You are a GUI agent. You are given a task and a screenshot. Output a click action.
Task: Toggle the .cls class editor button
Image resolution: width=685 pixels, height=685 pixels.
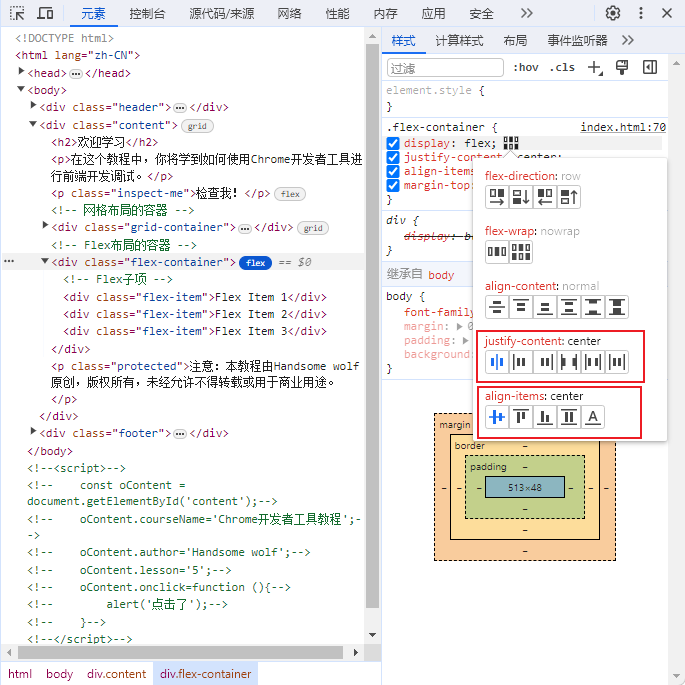[562, 67]
